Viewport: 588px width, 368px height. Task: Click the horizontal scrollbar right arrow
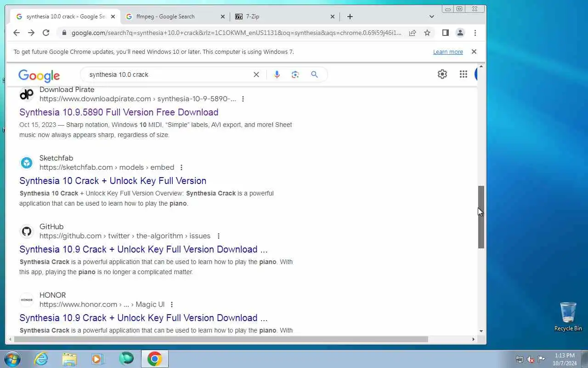(x=473, y=339)
